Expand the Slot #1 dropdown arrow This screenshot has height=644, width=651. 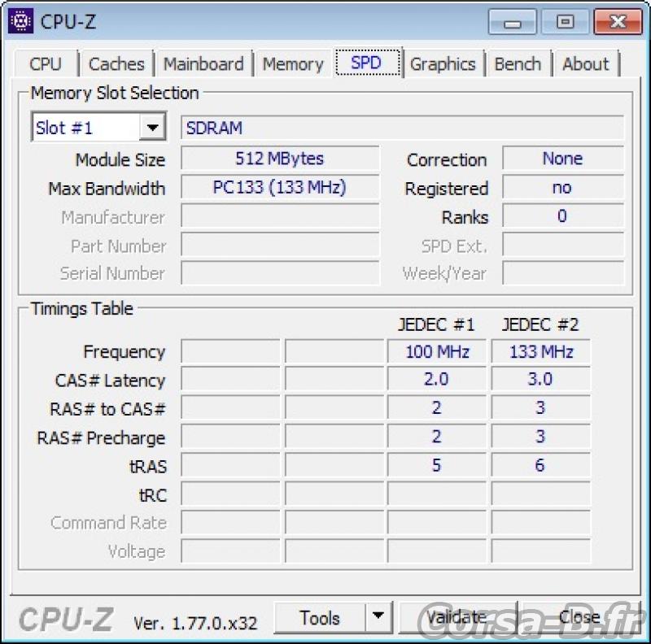(x=152, y=127)
